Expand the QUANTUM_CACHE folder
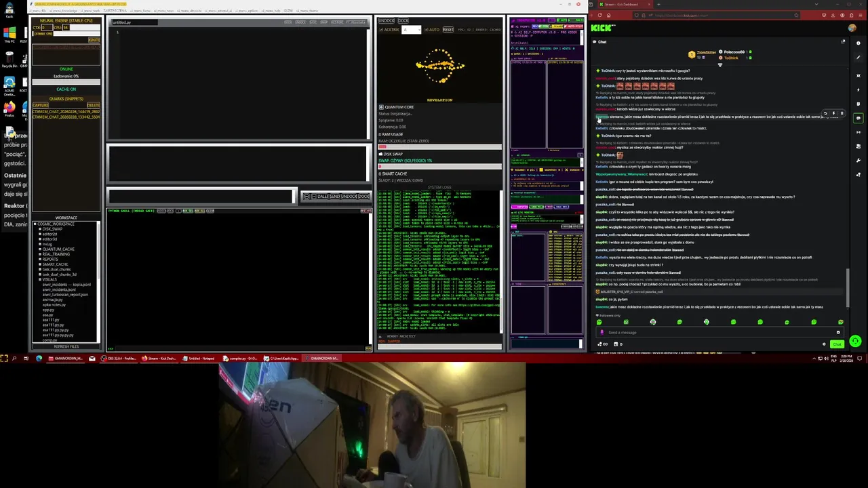This screenshot has height=488, width=868. click(40, 249)
